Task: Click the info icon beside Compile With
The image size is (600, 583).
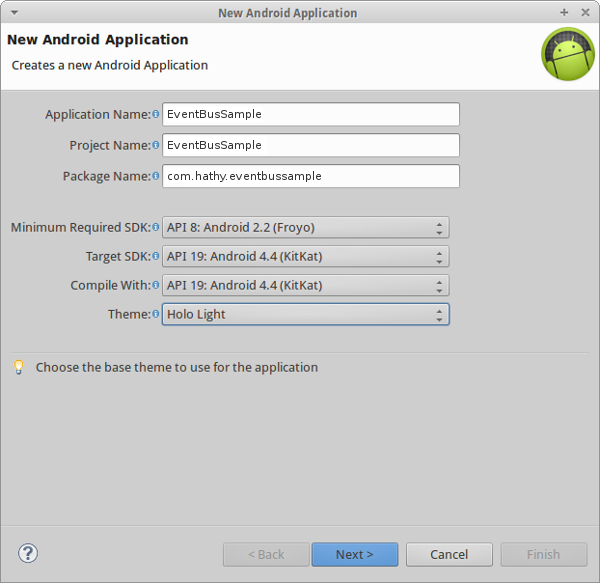Action: tap(155, 285)
